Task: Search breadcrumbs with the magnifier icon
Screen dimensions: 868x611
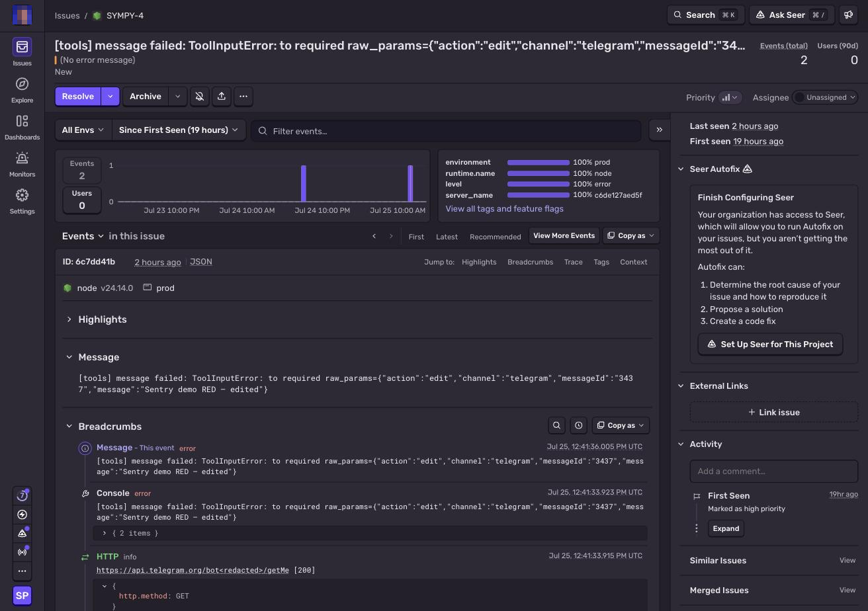Action: 557,425
